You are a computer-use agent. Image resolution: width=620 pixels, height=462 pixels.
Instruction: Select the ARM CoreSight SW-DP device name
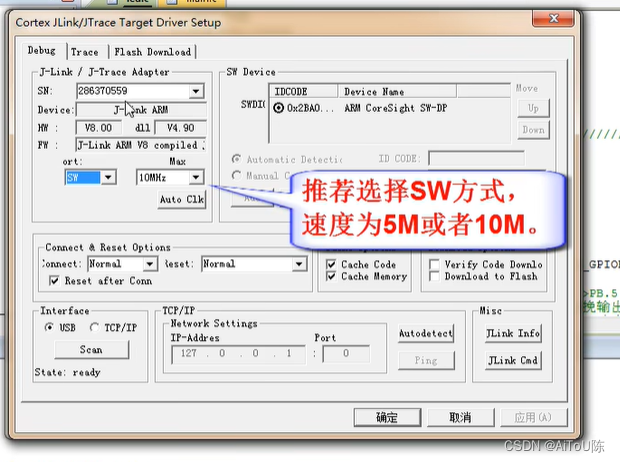395,108
